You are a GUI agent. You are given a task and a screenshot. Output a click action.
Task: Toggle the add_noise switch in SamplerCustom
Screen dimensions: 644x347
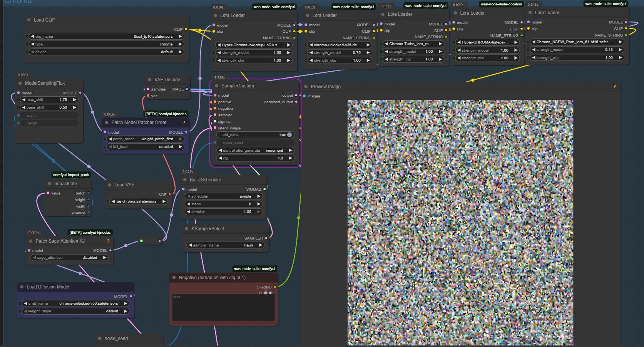[x=289, y=135]
